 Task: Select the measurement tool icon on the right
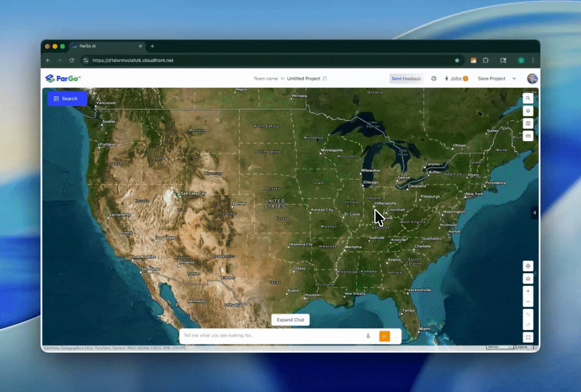[x=528, y=136]
